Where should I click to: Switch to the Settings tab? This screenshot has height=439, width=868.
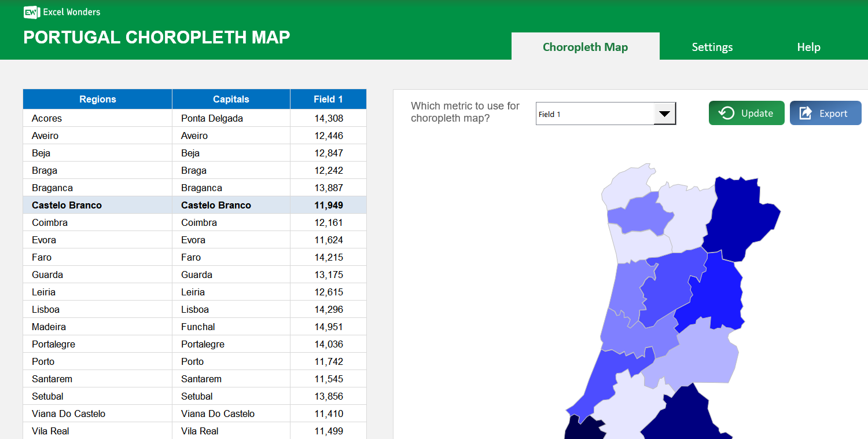(712, 47)
